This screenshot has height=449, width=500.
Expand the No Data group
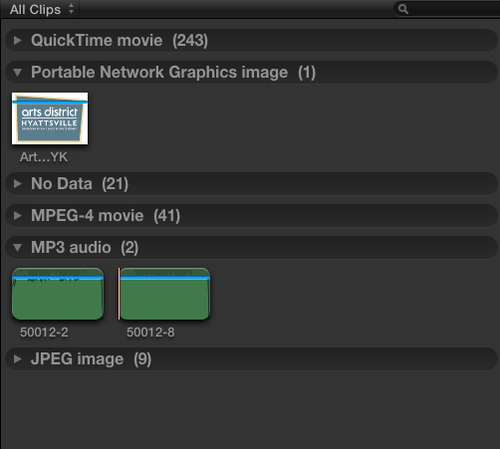[18, 184]
